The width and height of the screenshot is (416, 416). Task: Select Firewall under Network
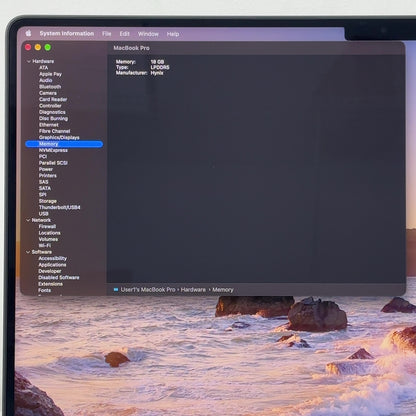coord(47,226)
